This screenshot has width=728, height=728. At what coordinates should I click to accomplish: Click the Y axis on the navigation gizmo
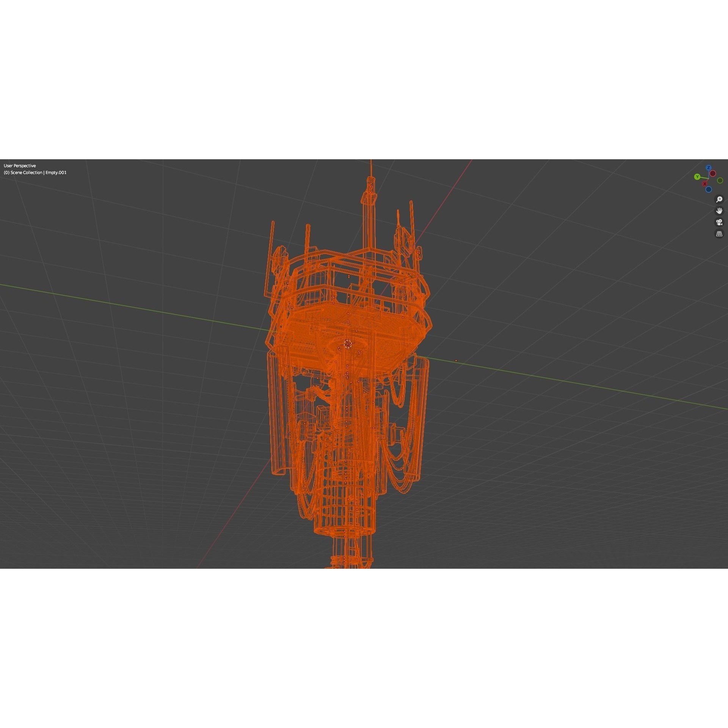coord(697,177)
